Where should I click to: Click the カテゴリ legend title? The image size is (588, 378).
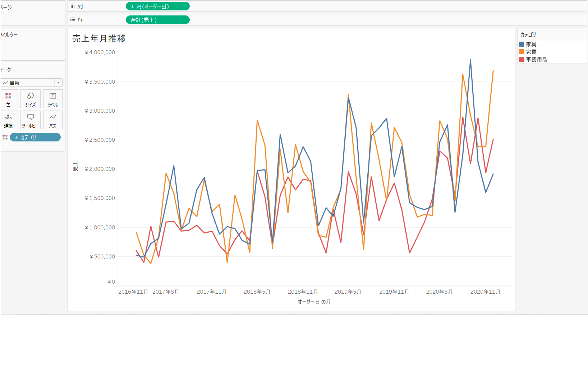528,34
